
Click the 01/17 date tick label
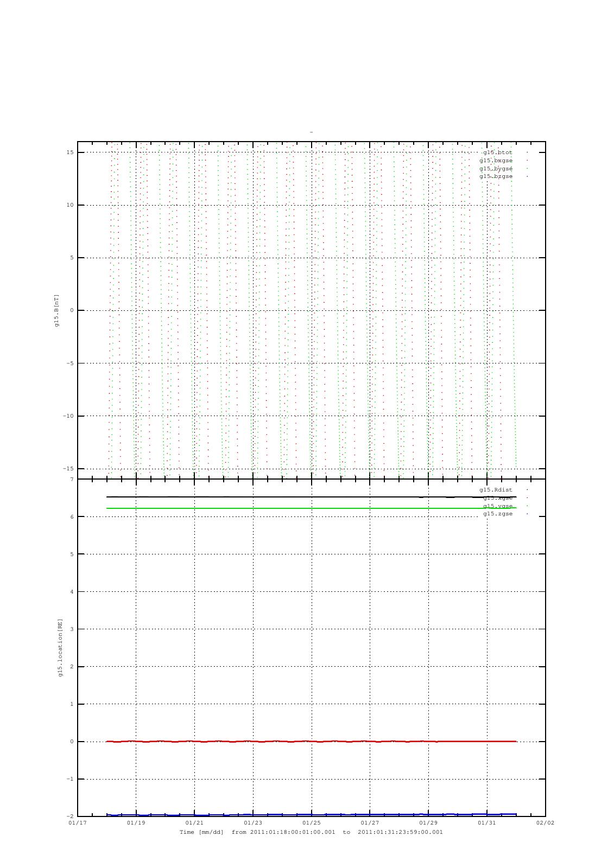78,823
